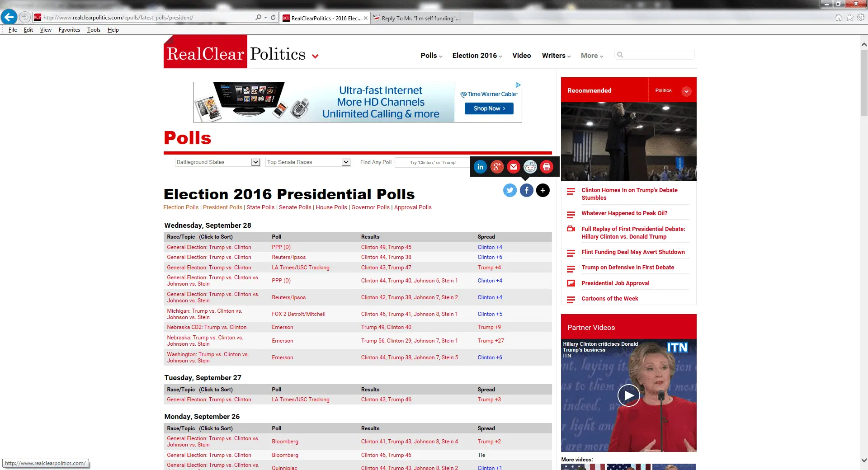Open Flint Funding Deal May Avert Shutdown
The height and width of the screenshot is (470, 868).
[633, 252]
